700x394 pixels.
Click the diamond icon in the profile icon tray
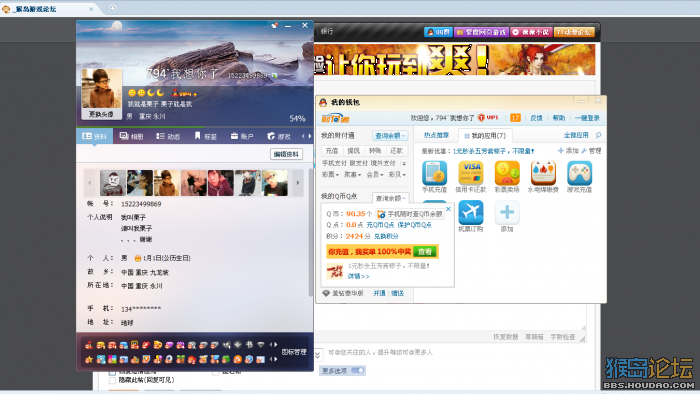tap(261, 344)
